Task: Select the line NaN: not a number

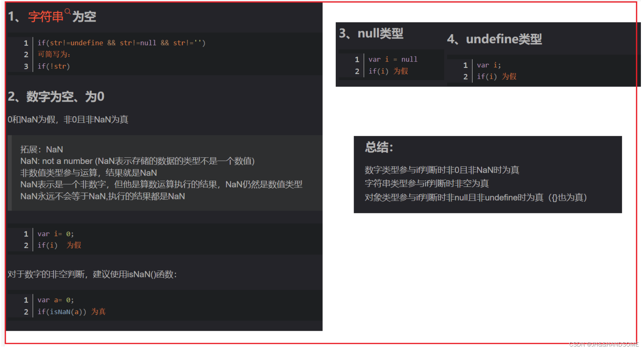Action: pos(137,161)
